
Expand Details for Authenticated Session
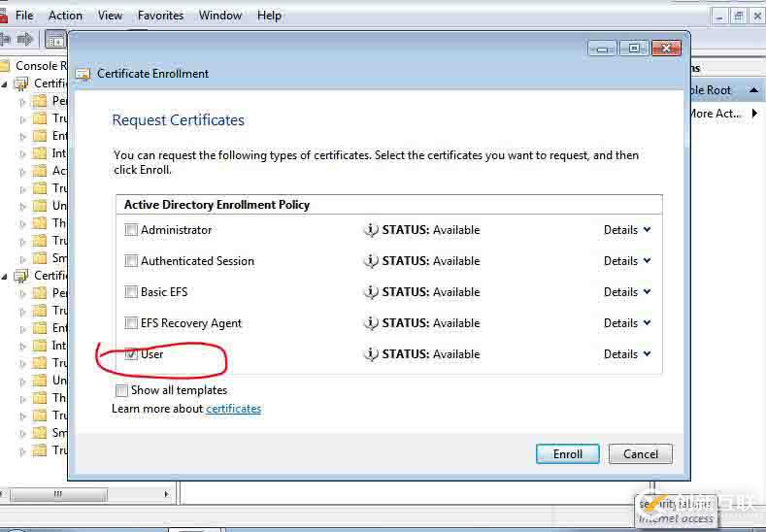[x=627, y=261]
